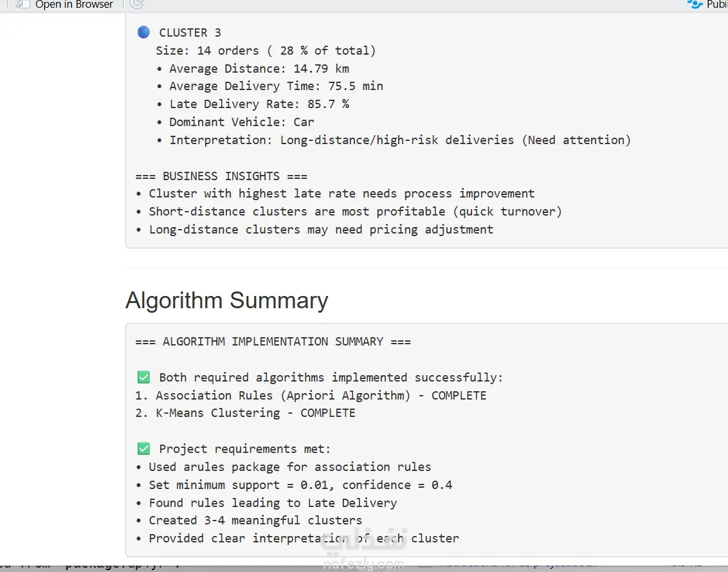Click the nafezly watermark logo
The image size is (728, 572).
click(364, 551)
